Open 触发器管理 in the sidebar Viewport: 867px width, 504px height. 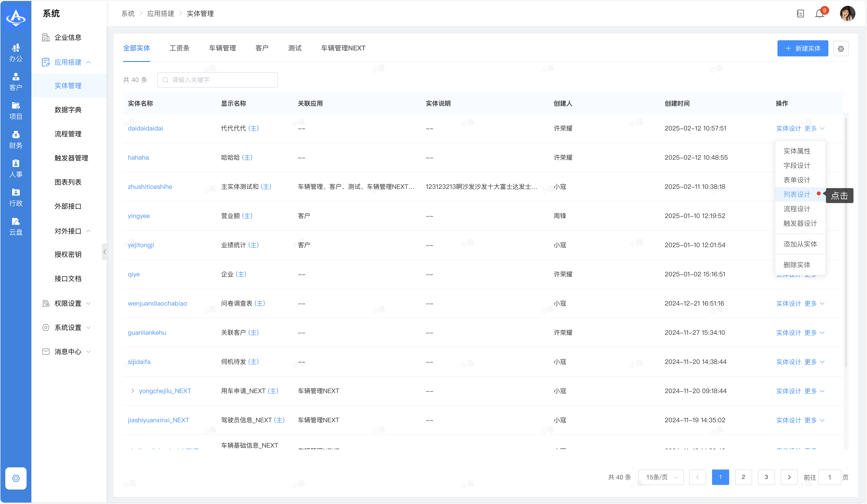(71, 158)
